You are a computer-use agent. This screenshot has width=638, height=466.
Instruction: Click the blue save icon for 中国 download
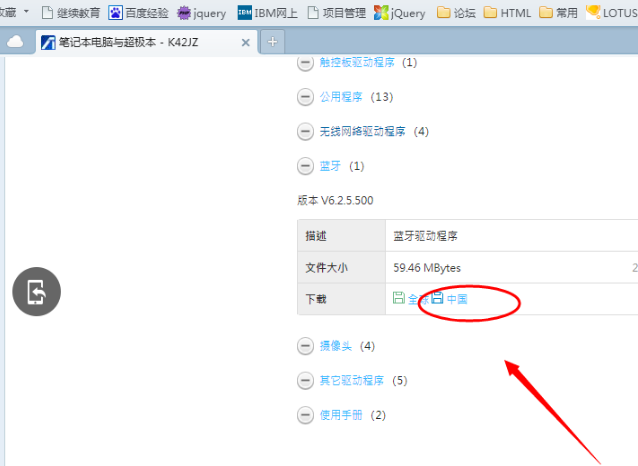click(437, 298)
